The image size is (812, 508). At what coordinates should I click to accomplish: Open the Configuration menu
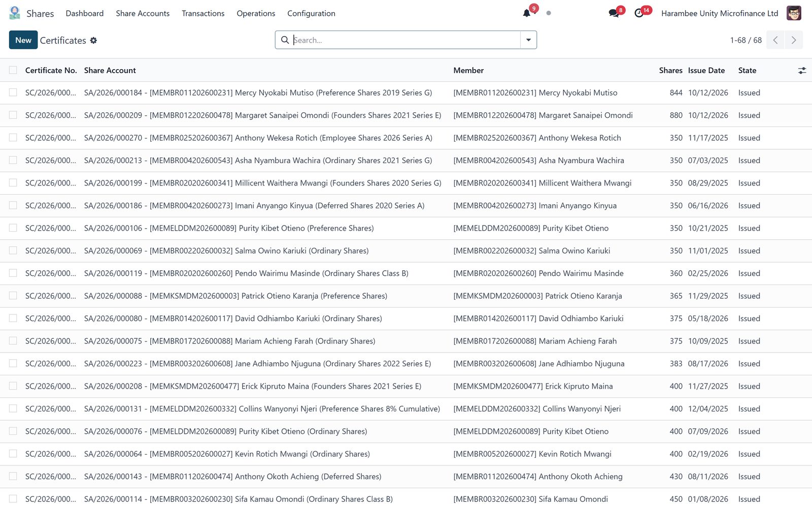point(311,13)
